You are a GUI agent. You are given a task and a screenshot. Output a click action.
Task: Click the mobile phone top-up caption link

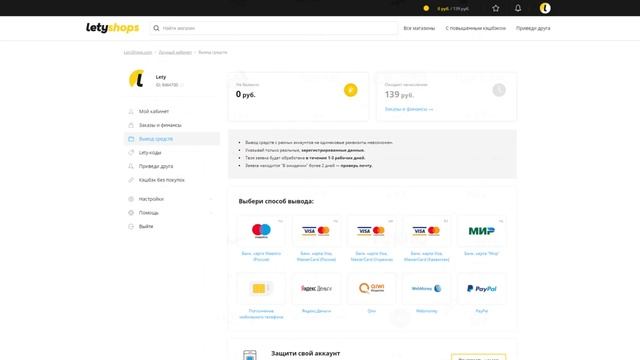coord(261,314)
